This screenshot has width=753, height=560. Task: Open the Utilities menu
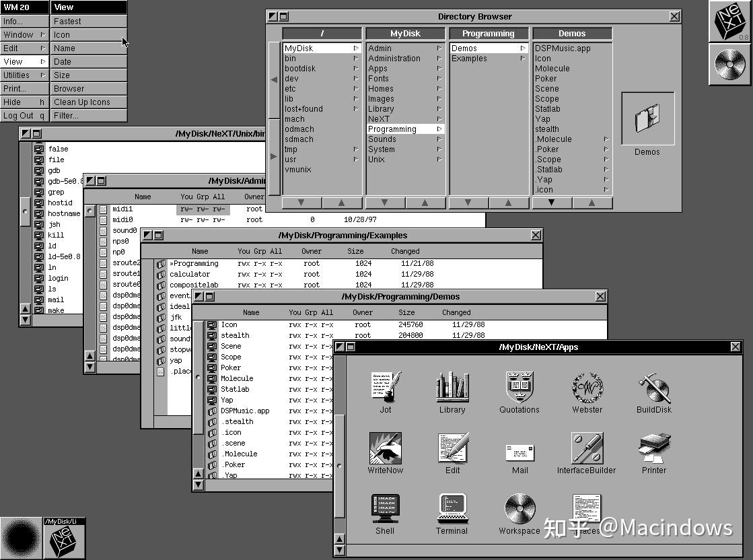[x=20, y=75]
